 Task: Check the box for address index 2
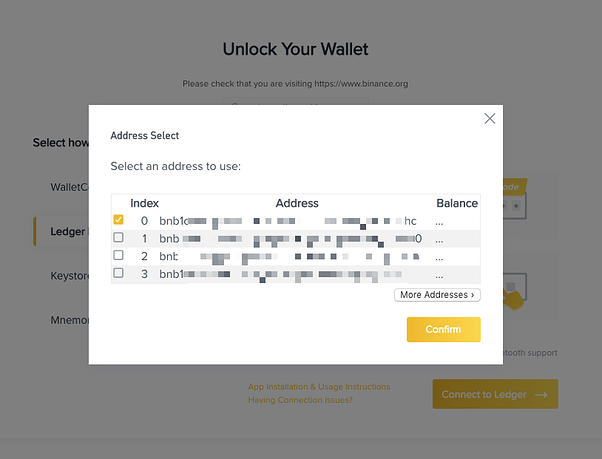tap(119, 256)
